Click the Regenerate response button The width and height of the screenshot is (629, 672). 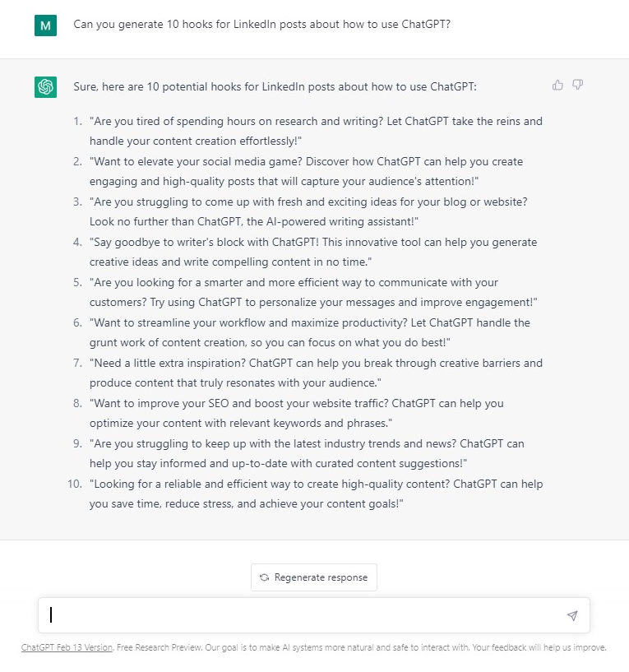(313, 577)
